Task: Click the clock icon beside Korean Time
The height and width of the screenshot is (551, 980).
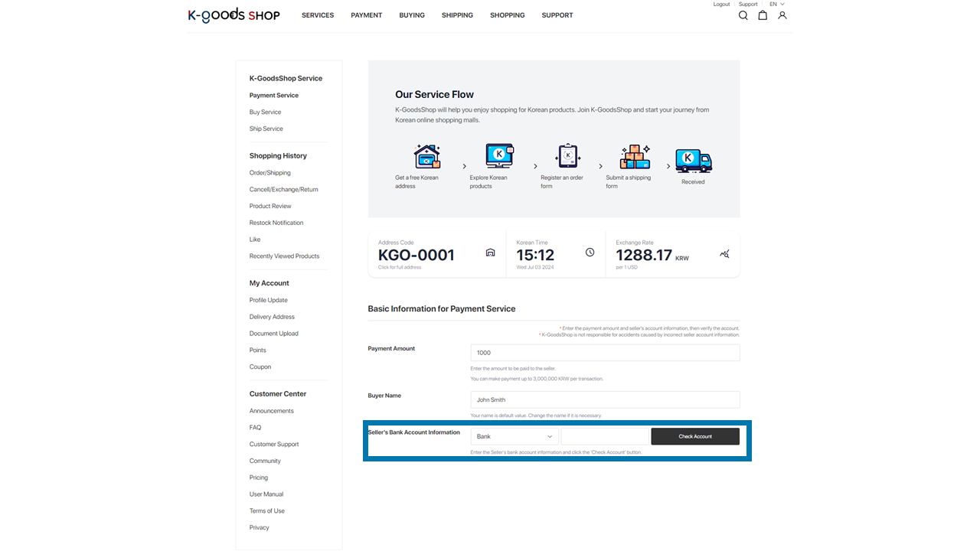Action: click(590, 253)
